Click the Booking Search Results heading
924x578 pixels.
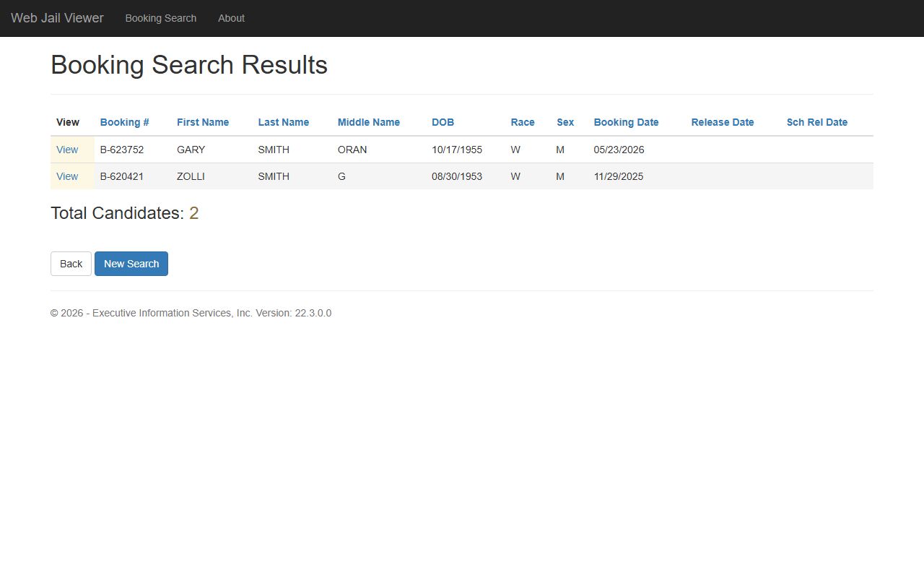[x=189, y=65]
